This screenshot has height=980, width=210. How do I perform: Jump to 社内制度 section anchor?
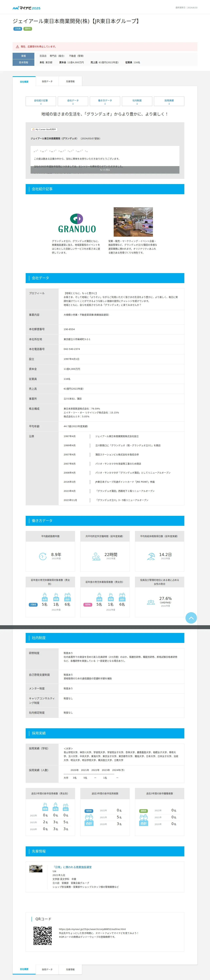[x=137, y=101]
